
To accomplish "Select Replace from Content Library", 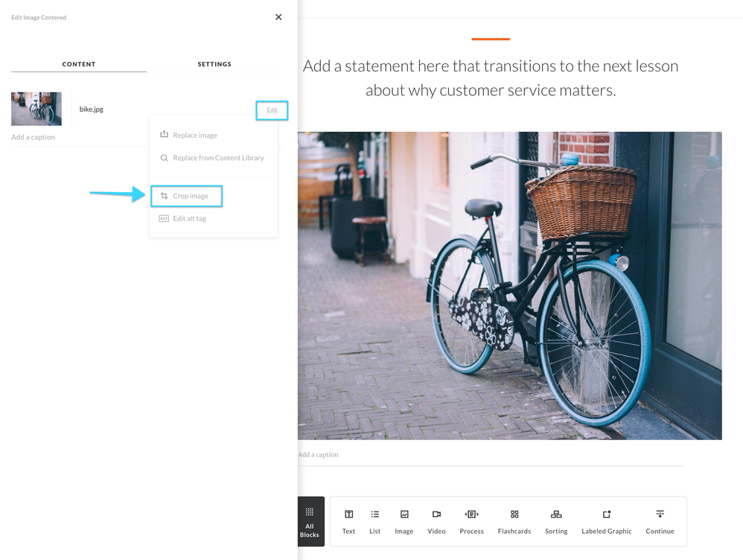I will 217,158.
